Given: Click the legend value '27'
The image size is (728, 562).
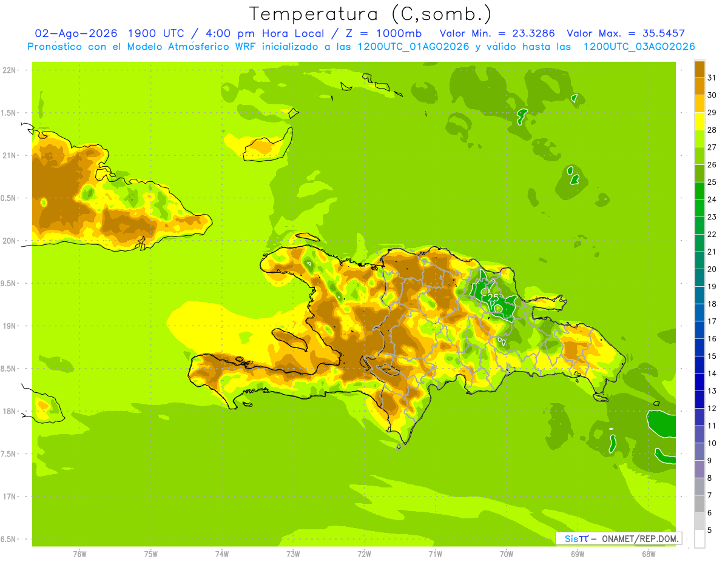Looking at the screenshot, I should click(712, 147).
